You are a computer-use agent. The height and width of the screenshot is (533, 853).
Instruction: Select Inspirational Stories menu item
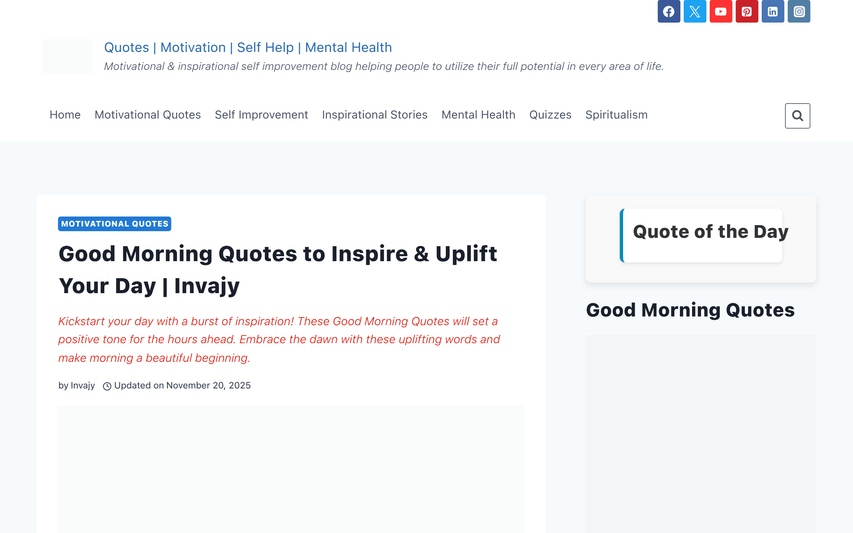coord(374,115)
